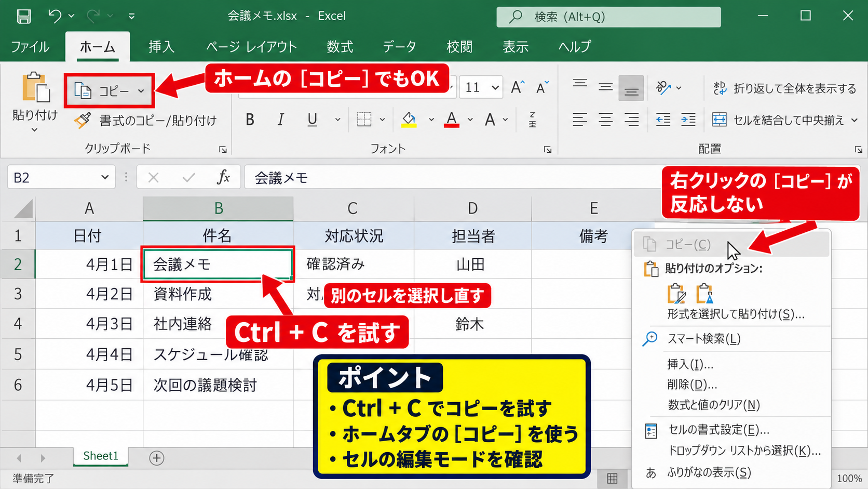The width and height of the screenshot is (868, 489).
Task: Toggle Italic formatting
Action: 280,120
